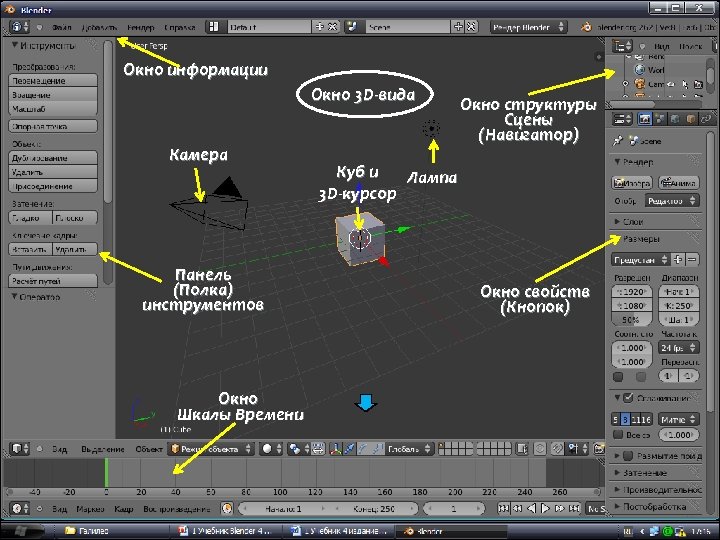
Task: Open the 3D view Объект menu
Action: coord(149,449)
